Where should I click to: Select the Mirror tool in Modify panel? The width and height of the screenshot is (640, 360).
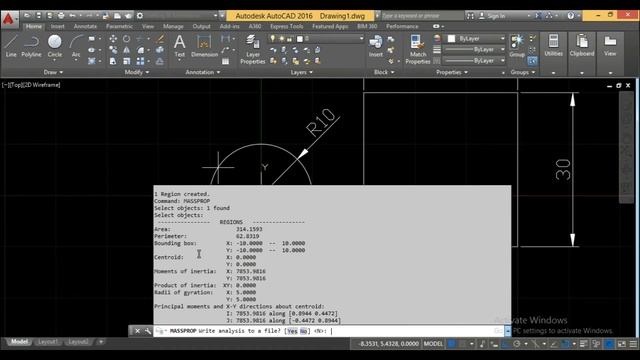[127, 50]
